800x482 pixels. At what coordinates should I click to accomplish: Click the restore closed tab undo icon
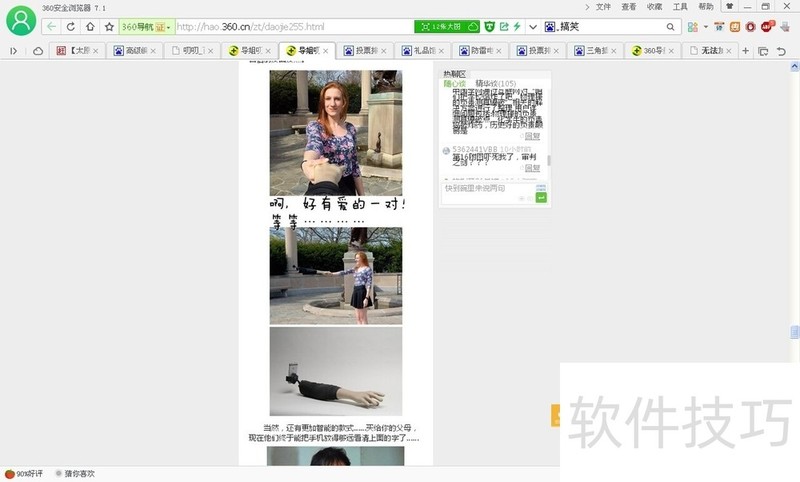click(782, 50)
